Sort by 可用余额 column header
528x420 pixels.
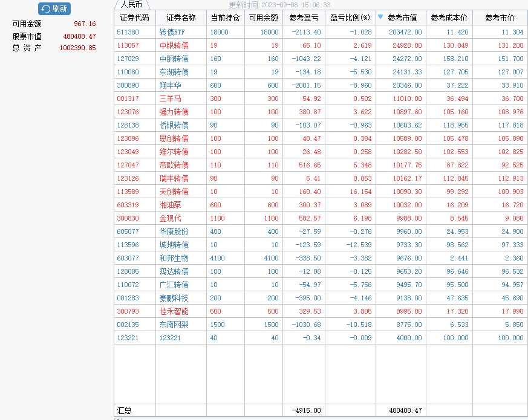(x=264, y=18)
